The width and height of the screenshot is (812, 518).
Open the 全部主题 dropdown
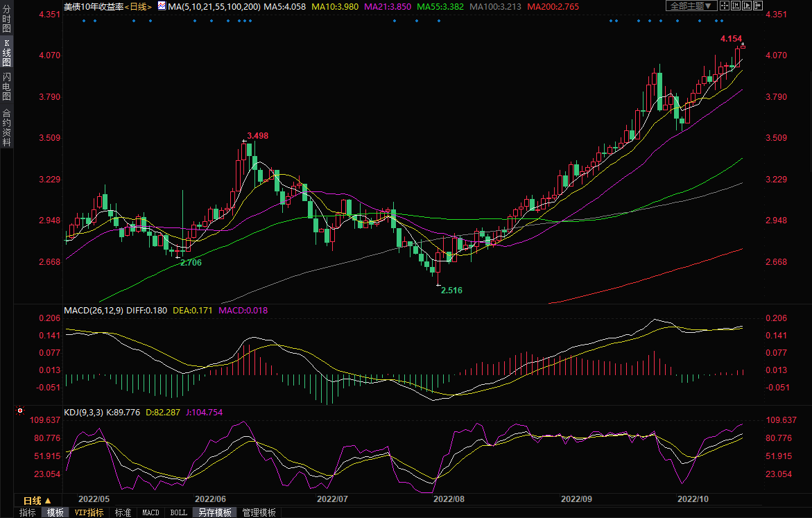691,6
